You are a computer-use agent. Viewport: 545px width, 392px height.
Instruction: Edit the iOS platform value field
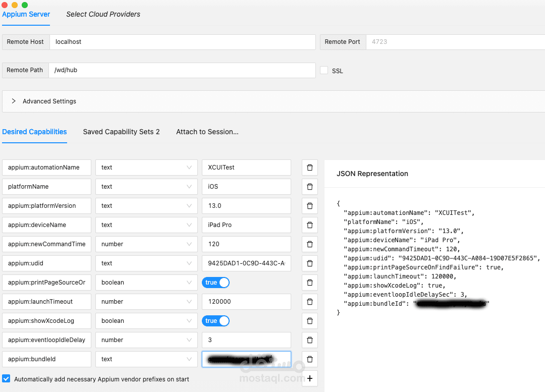(246, 187)
